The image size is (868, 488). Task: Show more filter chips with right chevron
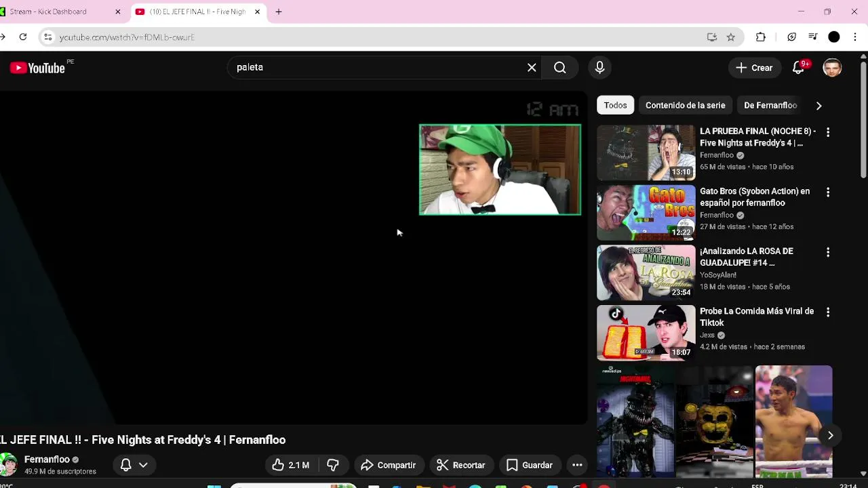click(x=818, y=106)
